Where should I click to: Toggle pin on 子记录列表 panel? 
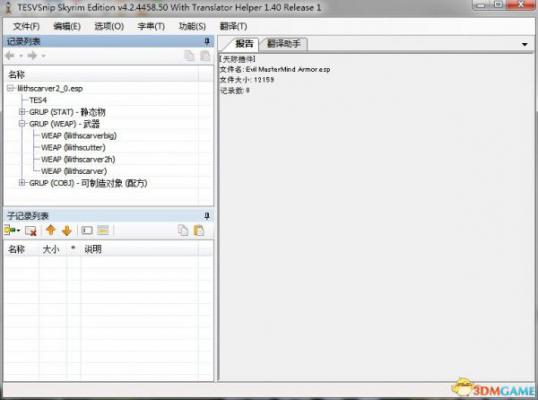coord(207,216)
